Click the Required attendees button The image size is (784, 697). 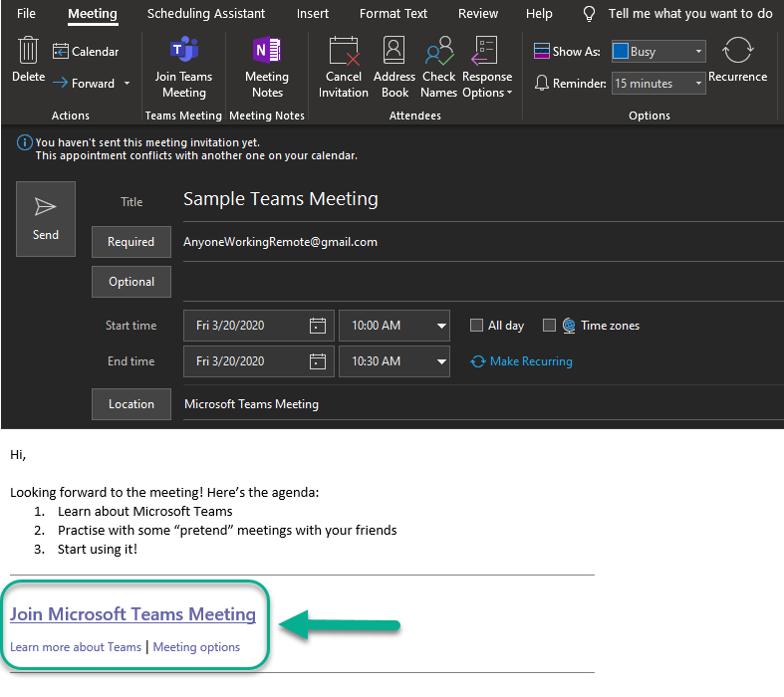point(131,242)
